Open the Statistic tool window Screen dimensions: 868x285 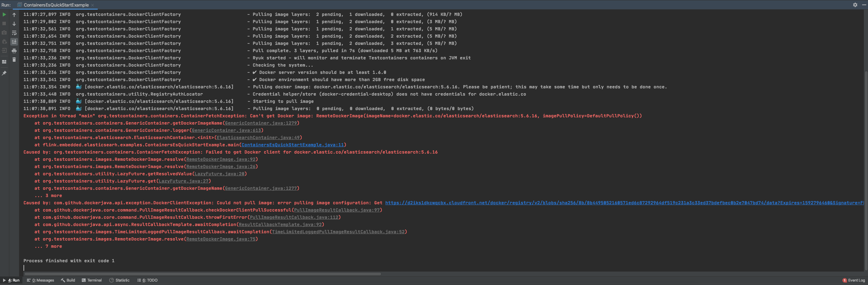pyautogui.click(x=119, y=280)
